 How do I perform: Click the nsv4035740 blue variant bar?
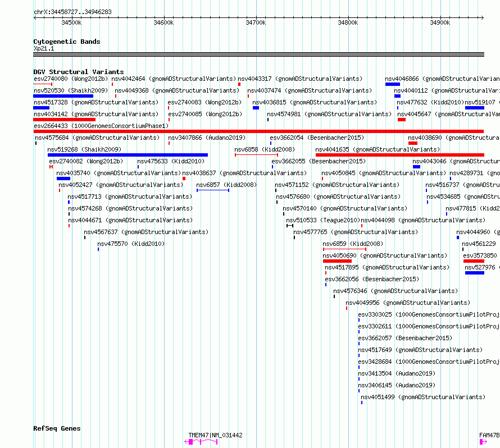[63, 179]
